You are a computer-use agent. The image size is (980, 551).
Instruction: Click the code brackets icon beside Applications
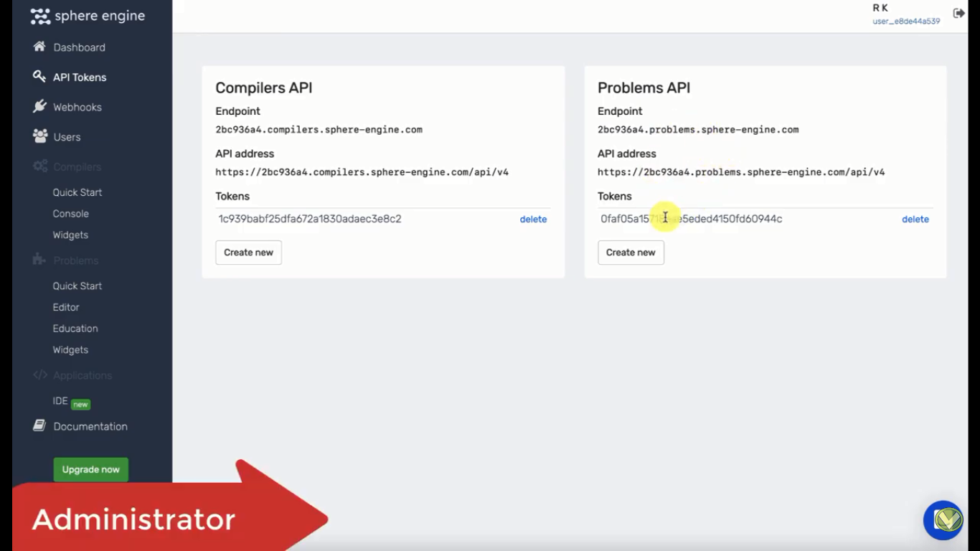point(40,375)
